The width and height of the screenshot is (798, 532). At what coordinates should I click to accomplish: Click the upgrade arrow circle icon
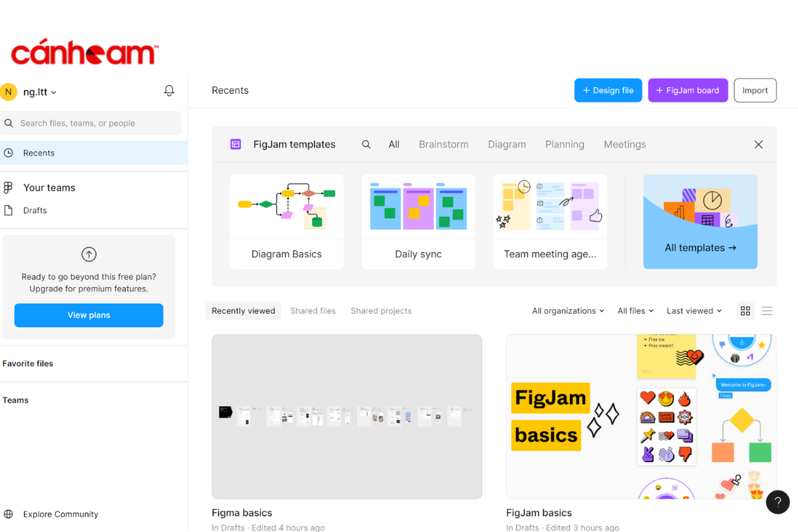click(x=88, y=254)
